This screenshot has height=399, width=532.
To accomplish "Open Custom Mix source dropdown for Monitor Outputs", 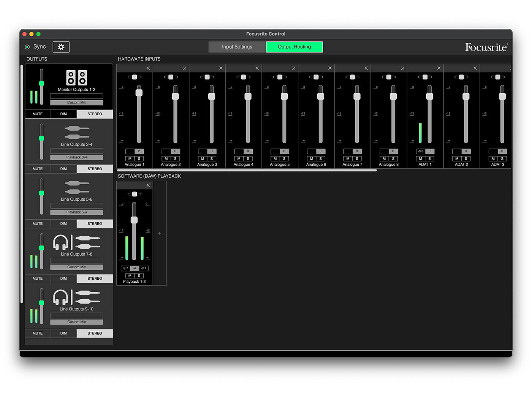I will [76, 103].
